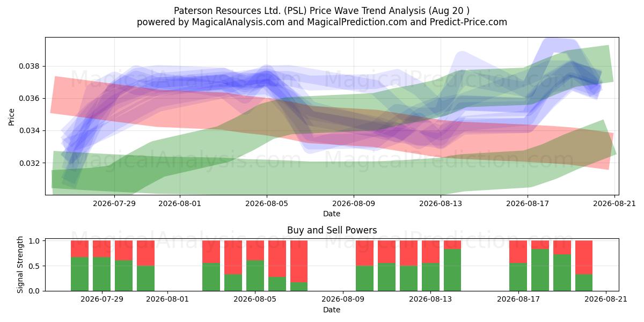Click the 2026-08-13 date tick on the price chart
644x322 pixels.
(x=441, y=203)
